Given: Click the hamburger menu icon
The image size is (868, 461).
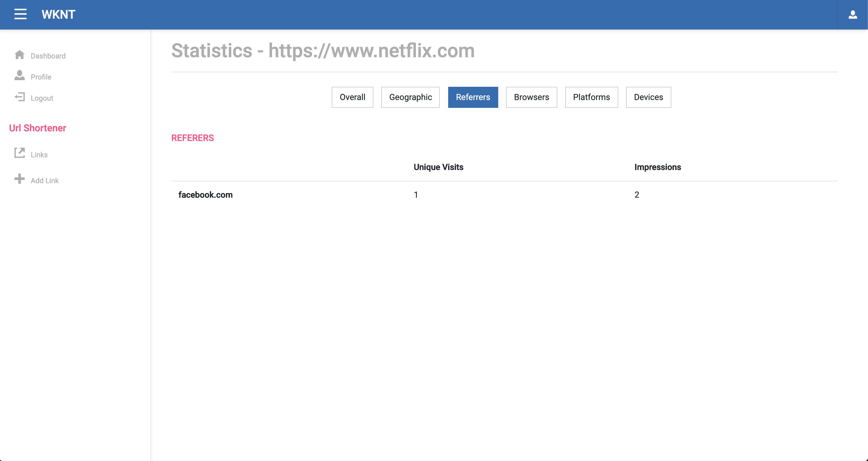Looking at the screenshot, I should 20,14.
